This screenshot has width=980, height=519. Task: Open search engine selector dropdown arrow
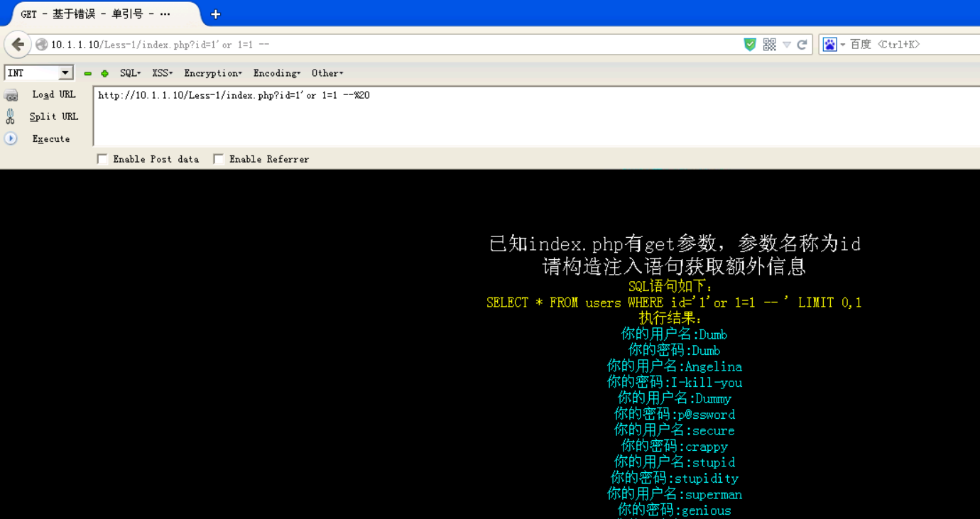pos(843,45)
